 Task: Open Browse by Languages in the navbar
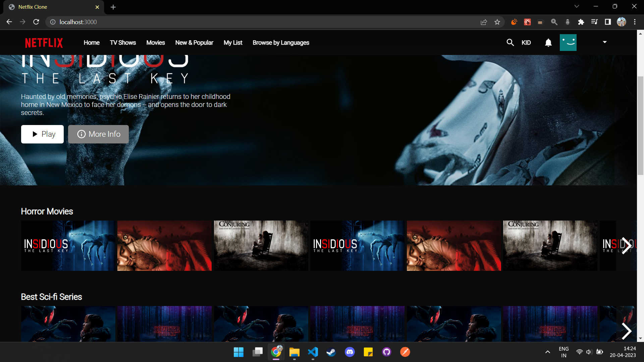(281, 43)
